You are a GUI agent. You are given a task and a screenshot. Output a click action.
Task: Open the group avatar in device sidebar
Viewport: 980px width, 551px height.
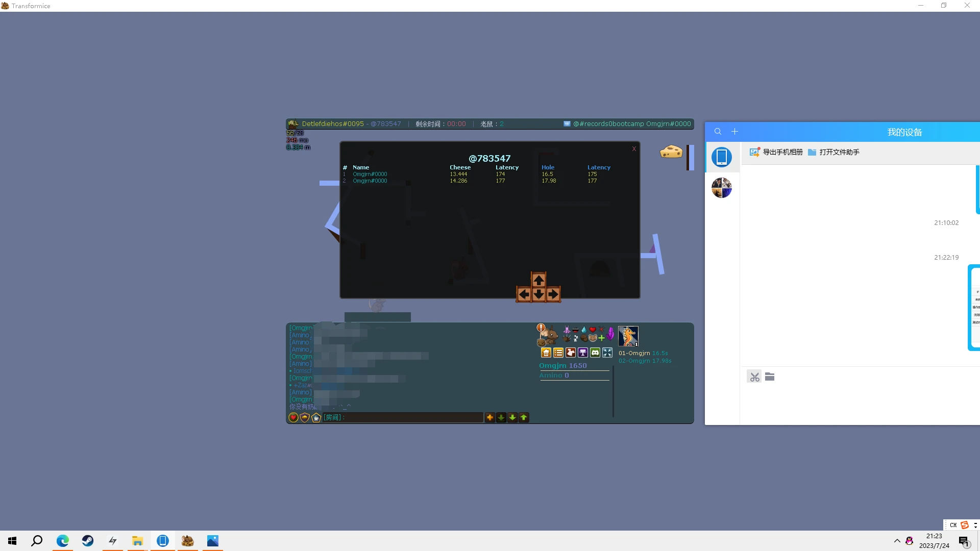click(x=722, y=188)
